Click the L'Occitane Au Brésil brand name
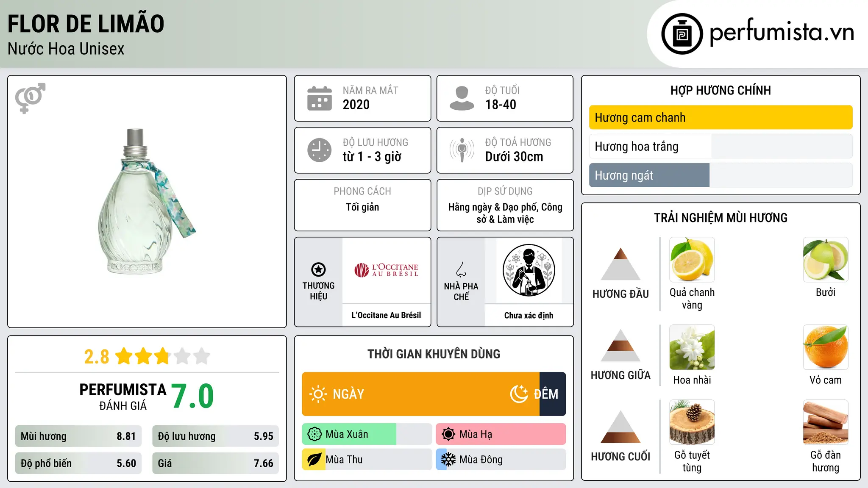The image size is (868, 488). click(x=386, y=315)
